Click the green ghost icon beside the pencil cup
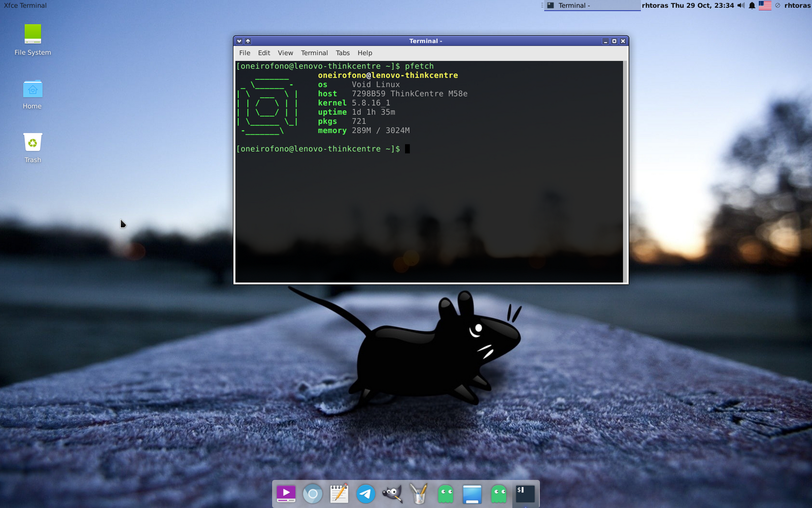The width and height of the screenshot is (812, 508). [x=446, y=494]
